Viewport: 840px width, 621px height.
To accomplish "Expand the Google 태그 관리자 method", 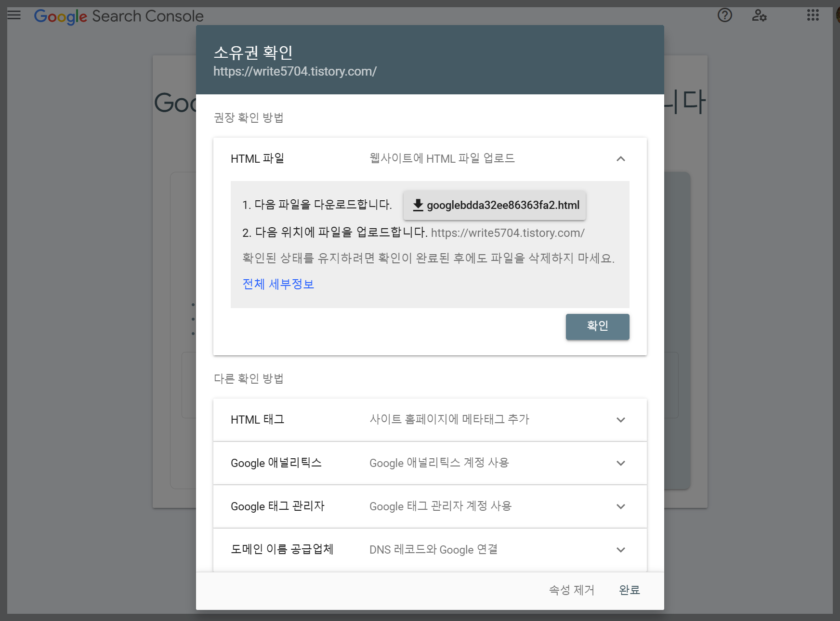I will coord(621,506).
